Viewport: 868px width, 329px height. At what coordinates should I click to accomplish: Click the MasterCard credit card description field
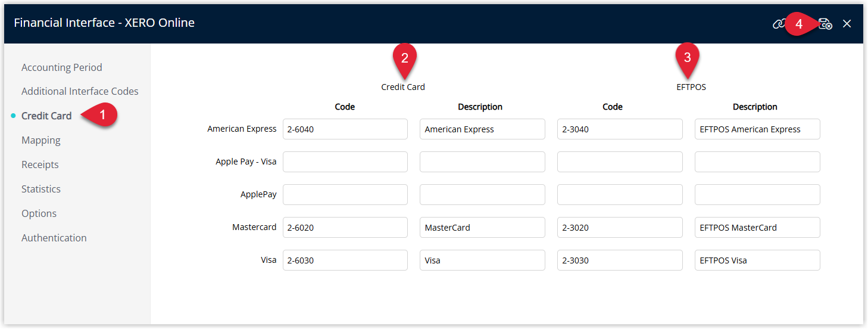482,228
